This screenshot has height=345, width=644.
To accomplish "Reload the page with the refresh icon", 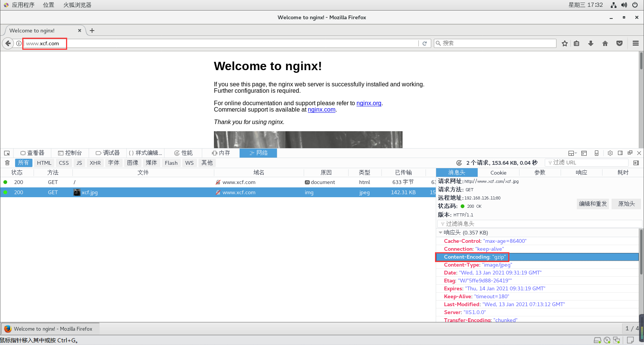I will (424, 43).
